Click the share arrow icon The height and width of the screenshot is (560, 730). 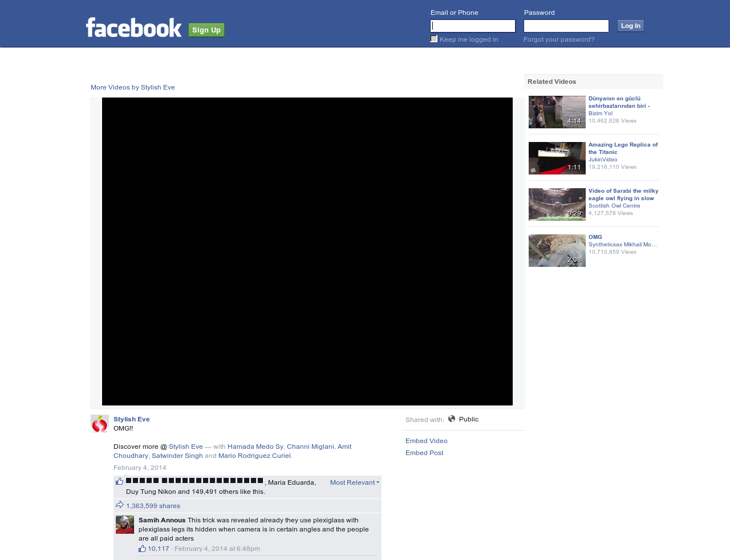coord(120,505)
